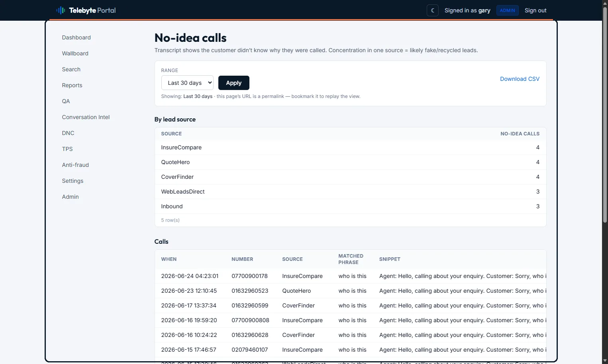Viewport: 608px width, 364px height.
Task: Click number 01632960599
Action: tap(250, 305)
